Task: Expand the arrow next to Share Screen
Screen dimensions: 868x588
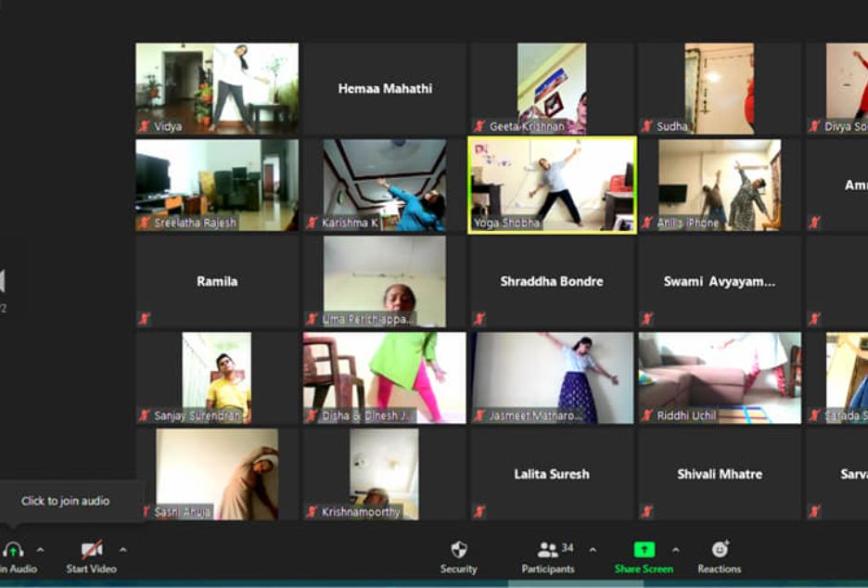Action: (675, 549)
